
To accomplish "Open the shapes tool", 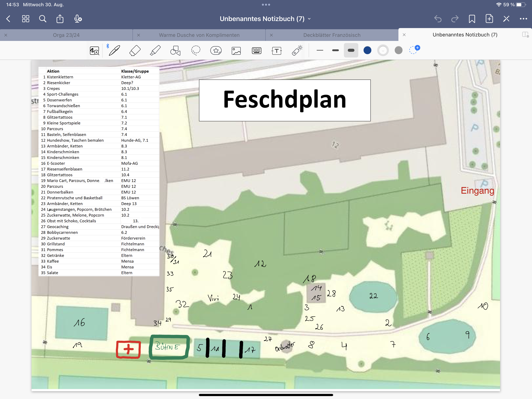I will coord(175,50).
